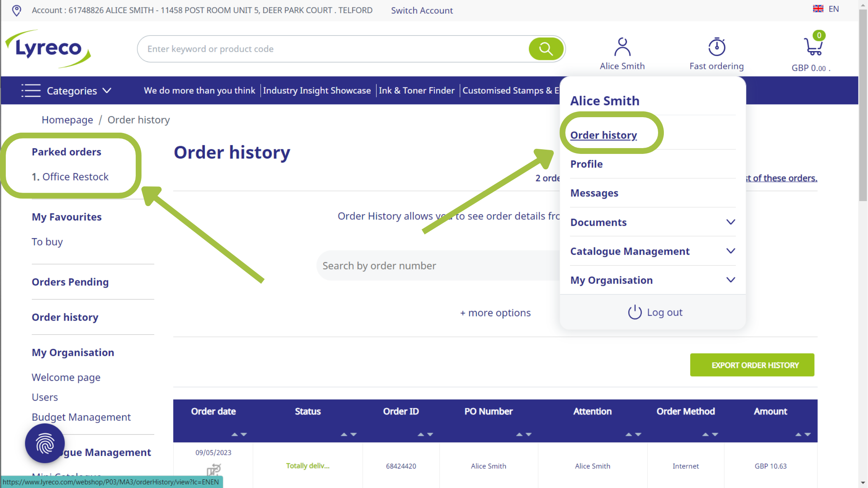Click the Alice Smith profile icon
This screenshot has height=488, width=868.
pyautogui.click(x=622, y=46)
